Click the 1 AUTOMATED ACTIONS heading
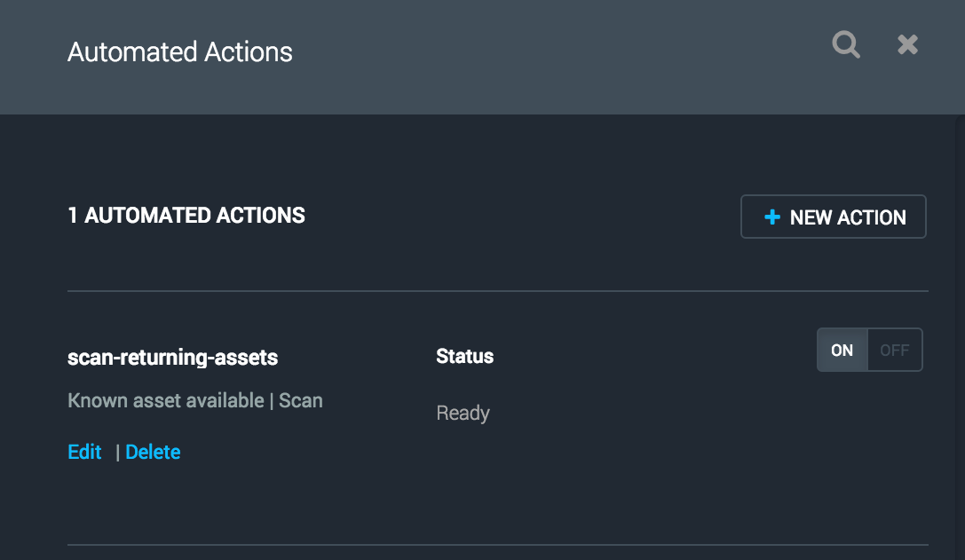 click(x=186, y=215)
